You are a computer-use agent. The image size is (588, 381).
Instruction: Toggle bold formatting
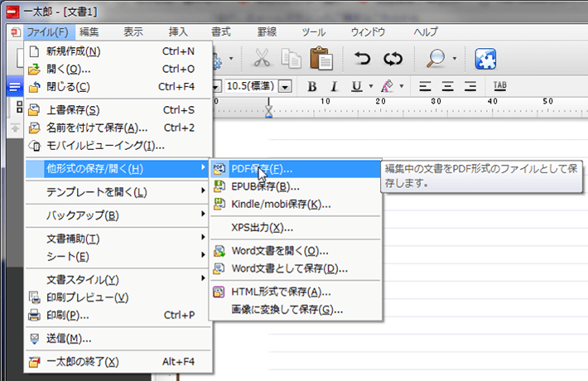coord(312,86)
